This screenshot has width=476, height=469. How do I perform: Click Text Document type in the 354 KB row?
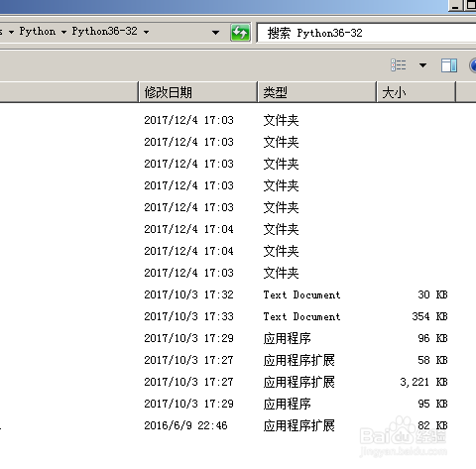[301, 316]
